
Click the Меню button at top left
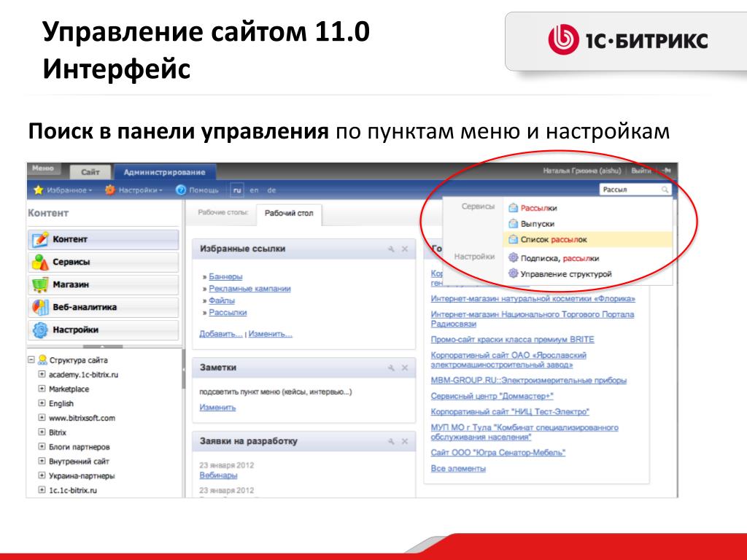pyautogui.click(x=43, y=168)
